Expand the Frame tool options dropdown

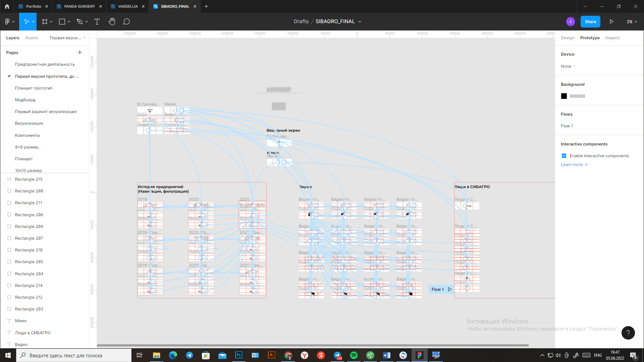pos(51,21)
